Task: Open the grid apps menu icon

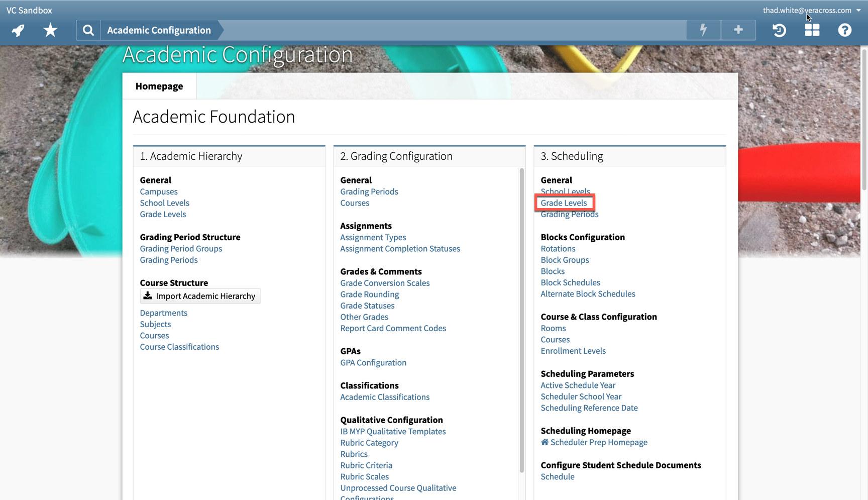Action: 812,30
